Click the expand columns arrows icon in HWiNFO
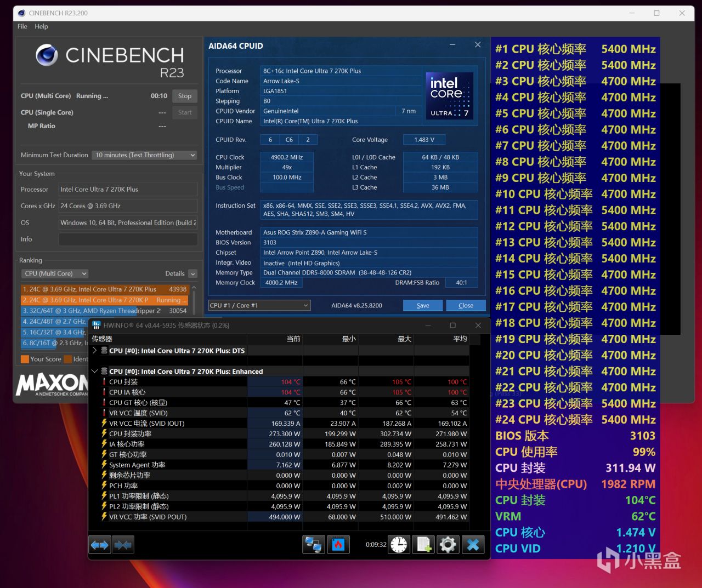The width and height of the screenshot is (702, 588). (x=100, y=545)
